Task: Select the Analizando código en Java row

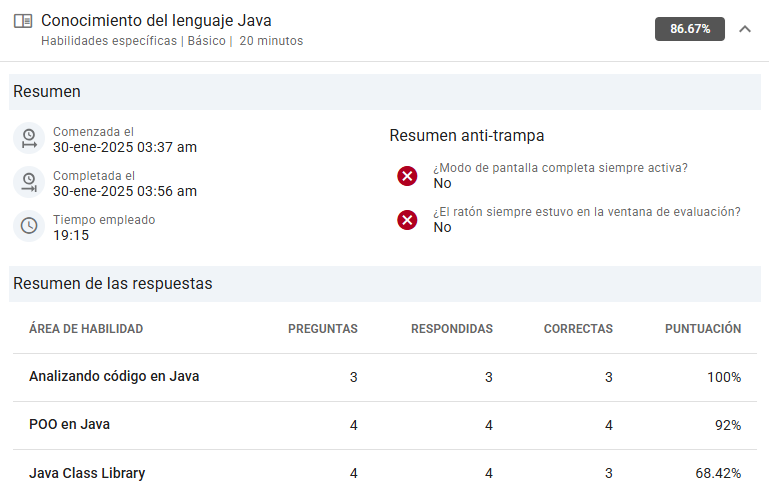Action: [114, 377]
